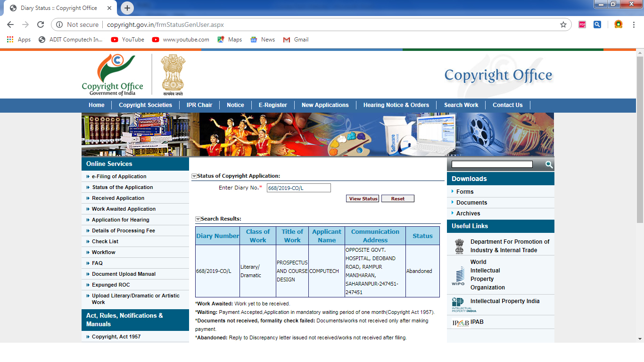Open Work Awaited Application link
The height and width of the screenshot is (362, 644).
pyautogui.click(x=124, y=209)
